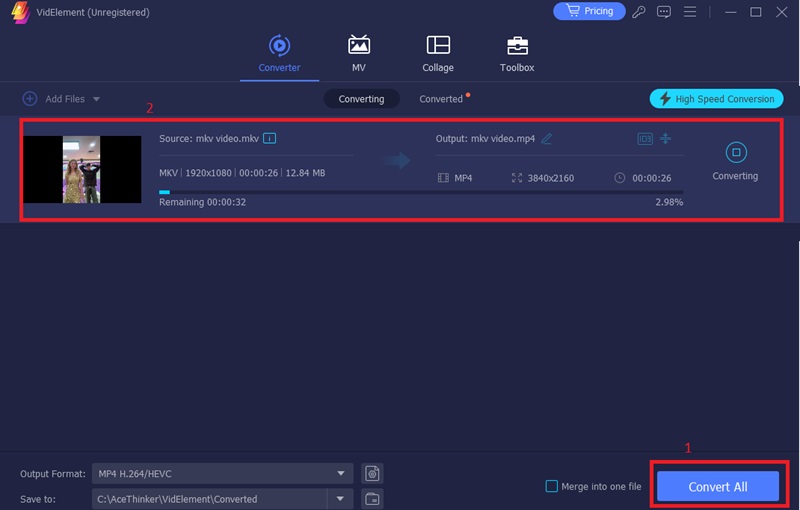Click the VidElement app logo
Viewport: 800px width, 510px height.
click(x=20, y=12)
